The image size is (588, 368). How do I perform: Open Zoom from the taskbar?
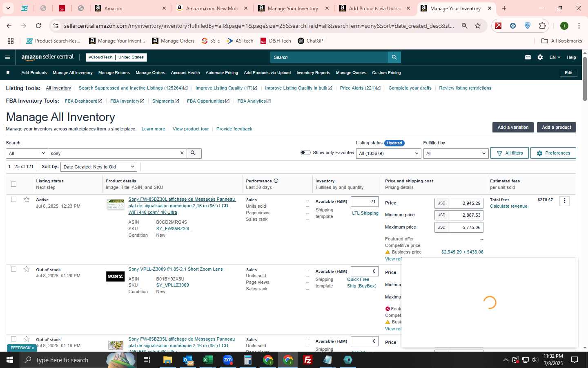228,360
